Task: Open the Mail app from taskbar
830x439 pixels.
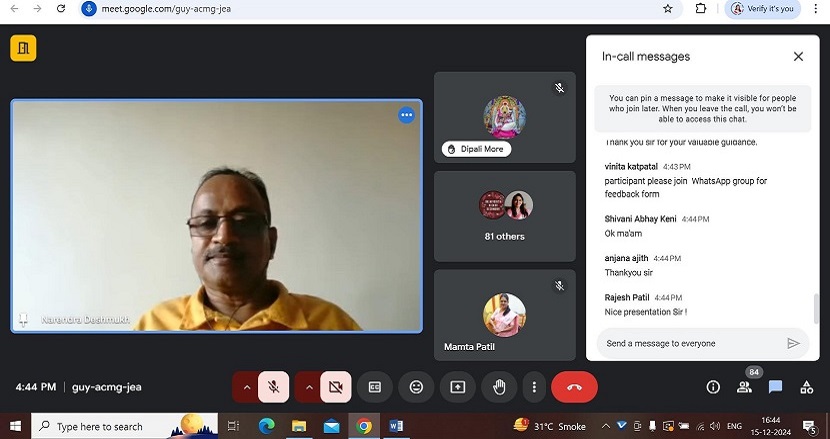Action: click(331, 426)
